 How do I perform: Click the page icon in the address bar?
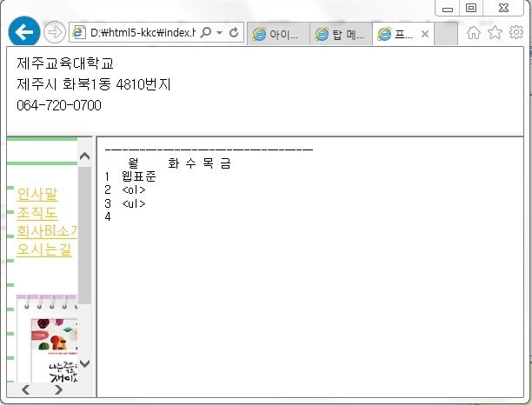coord(78,32)
